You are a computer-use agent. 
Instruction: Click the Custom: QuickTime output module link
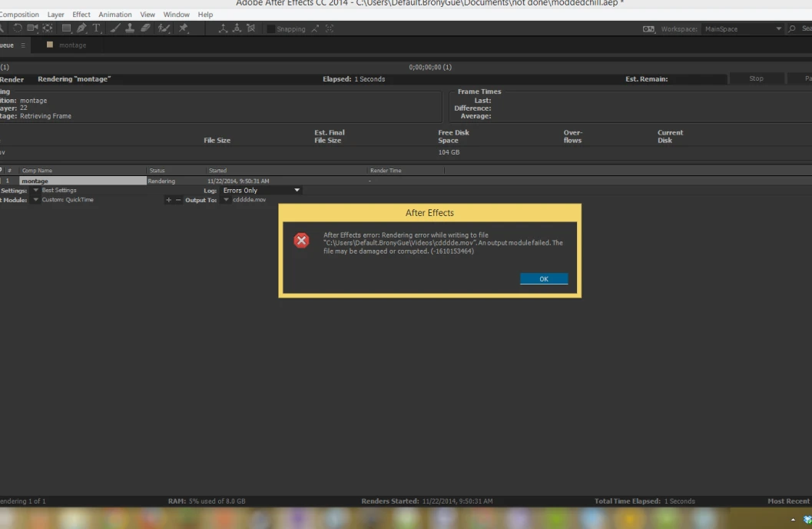pyautogui.click(x=68, y=200)
